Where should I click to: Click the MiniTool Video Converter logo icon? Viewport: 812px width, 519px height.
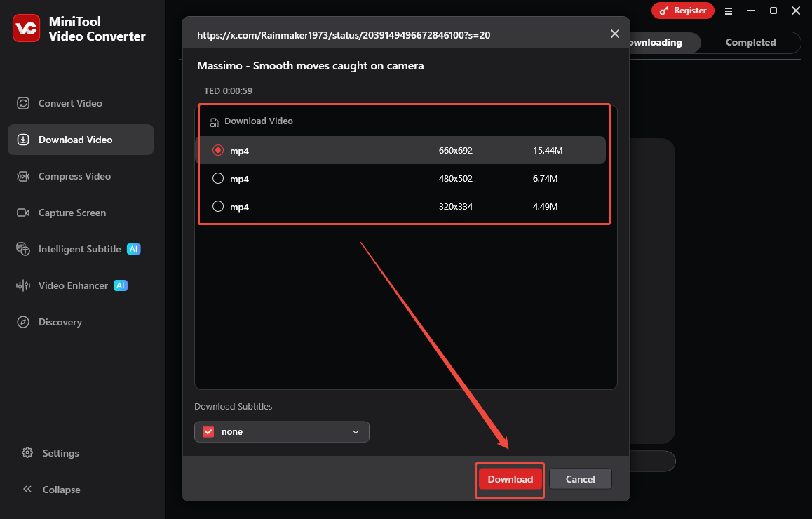click(x=27, y=28)
